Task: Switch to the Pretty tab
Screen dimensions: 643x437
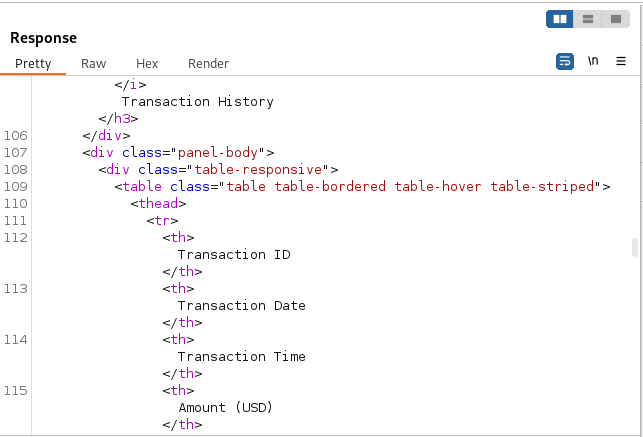Action: [x=33, y=64]
